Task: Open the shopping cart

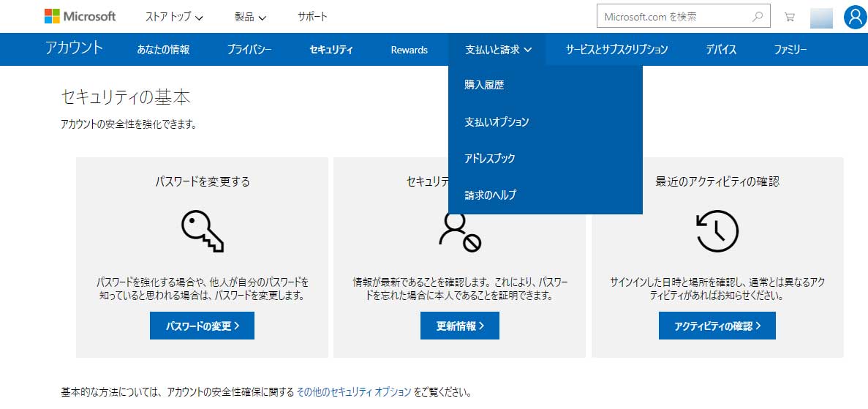Action: pyautogui.click(x=789, y=17)
